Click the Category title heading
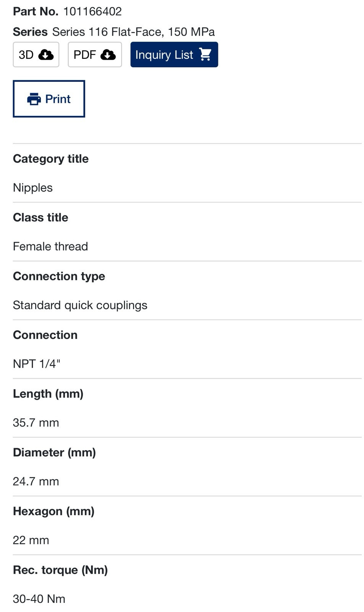Viewport: 364px width, 612px height. click(51, 159)
